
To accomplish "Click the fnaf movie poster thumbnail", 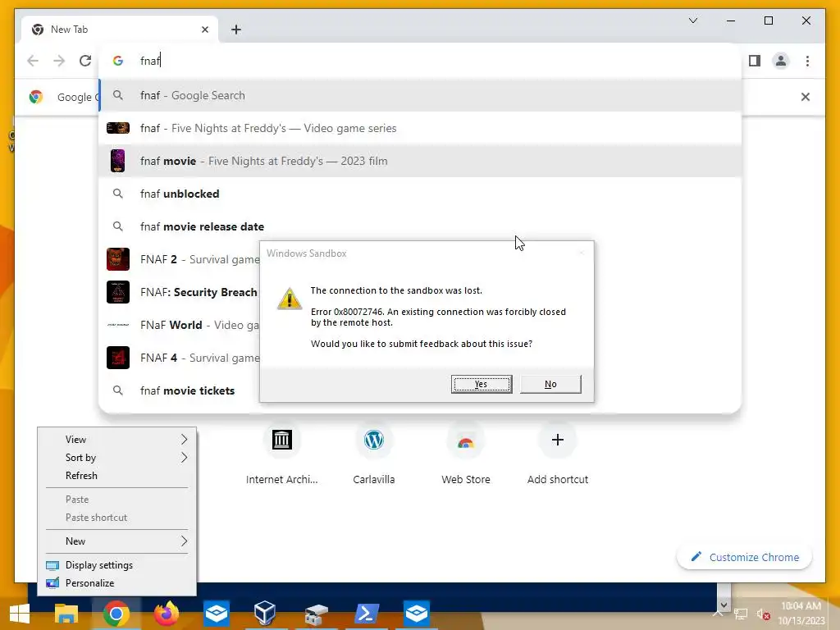I will pos(118,161).
